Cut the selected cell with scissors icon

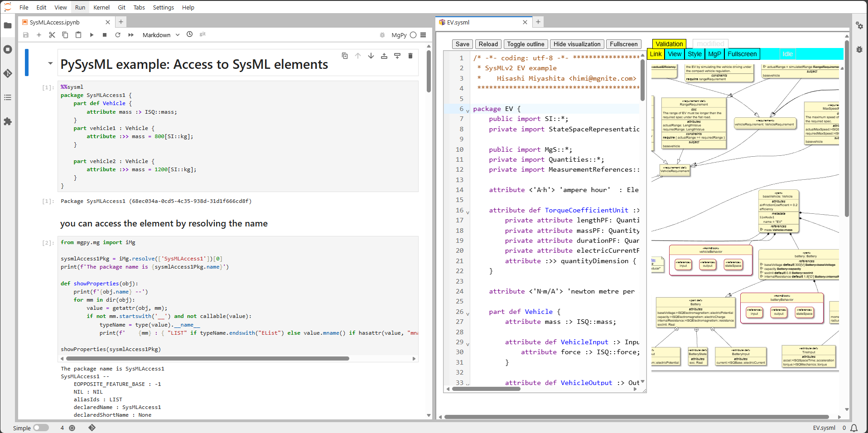tap(52, 35)
